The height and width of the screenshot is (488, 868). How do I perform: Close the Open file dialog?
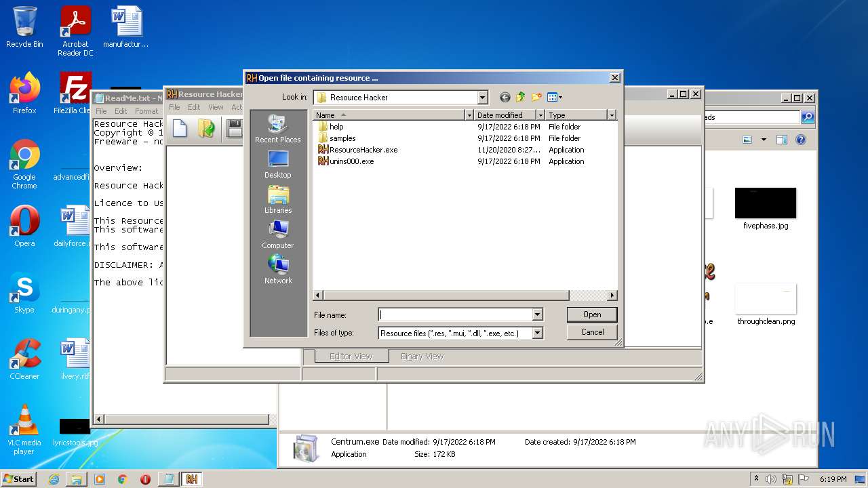pyautogui.click(x=615, y=78)
